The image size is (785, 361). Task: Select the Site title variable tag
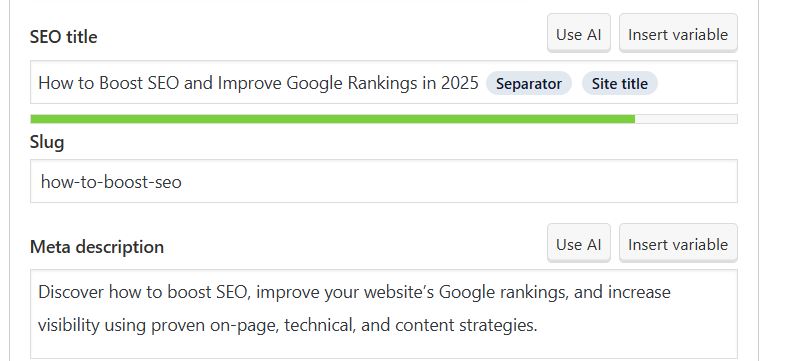coord(619,83)
